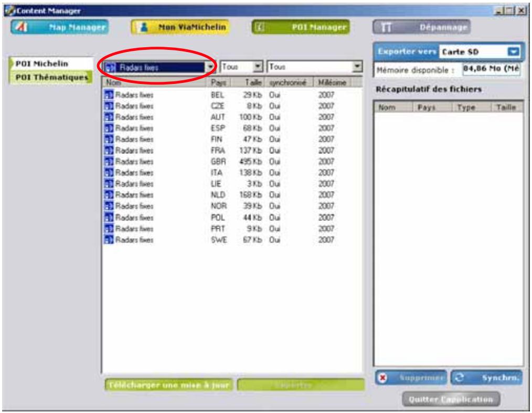532x413 pixels.
Task: Click radar icon of SWE row
Action: click(109, 240)
